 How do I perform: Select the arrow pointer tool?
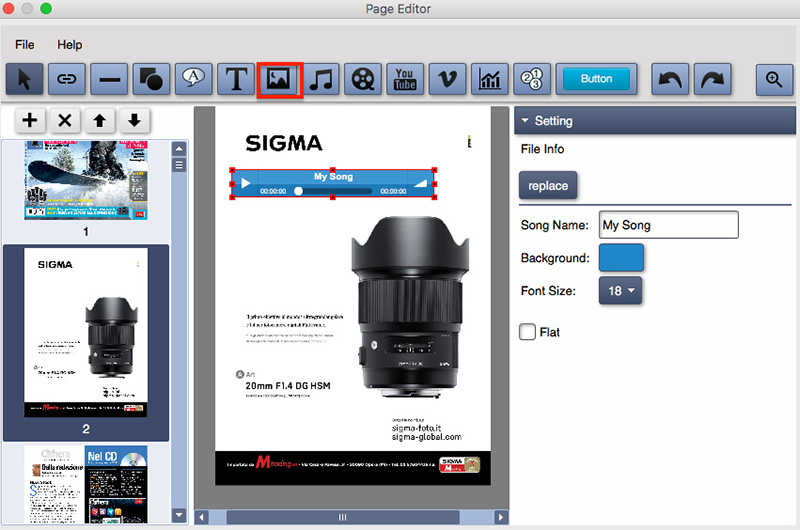[24, 79]
